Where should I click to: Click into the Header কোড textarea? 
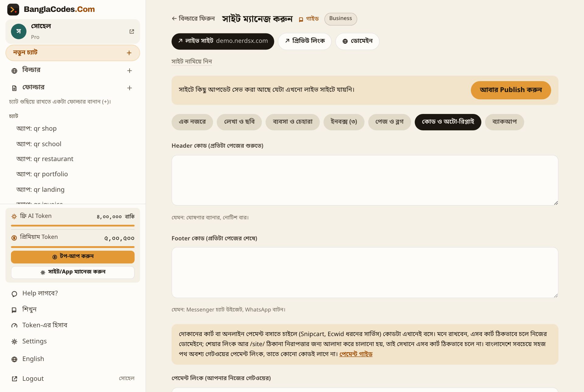click(x=365, y=180)
